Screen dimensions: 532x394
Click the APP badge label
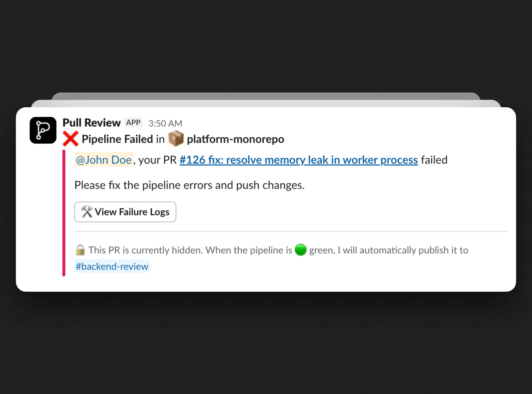point(133,122)
